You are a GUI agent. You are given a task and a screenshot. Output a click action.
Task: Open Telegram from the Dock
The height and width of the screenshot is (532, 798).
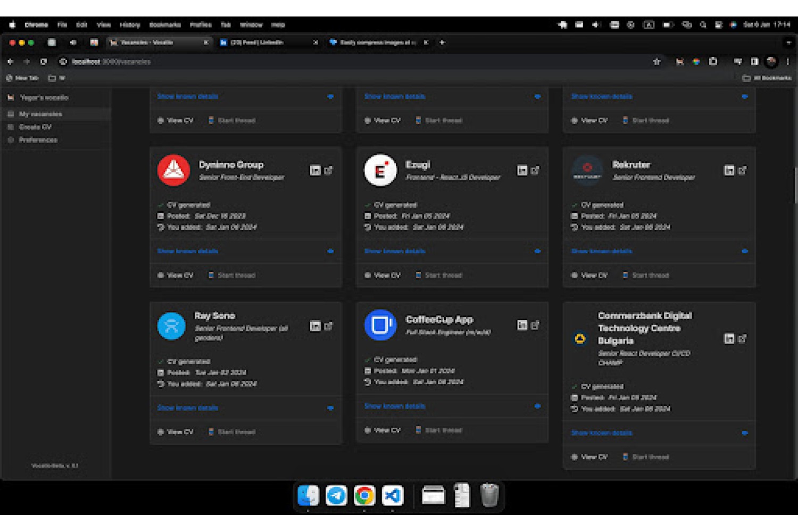336,496
